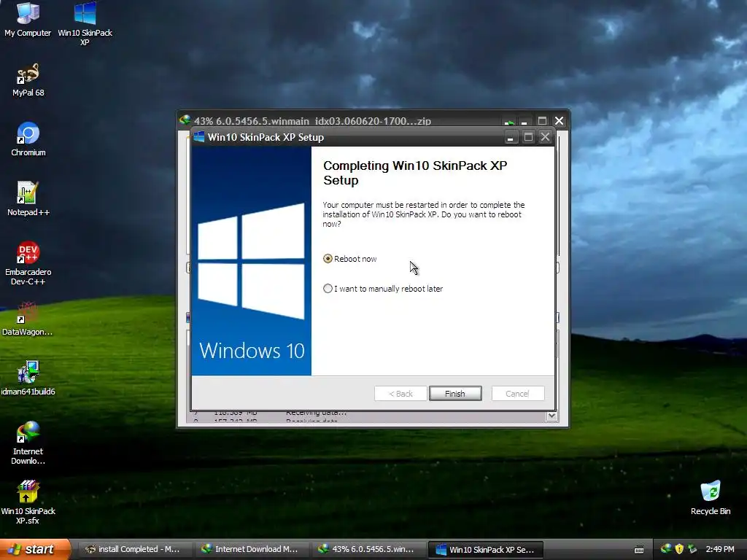Open Internet Download Manager desktop icon

28,443
